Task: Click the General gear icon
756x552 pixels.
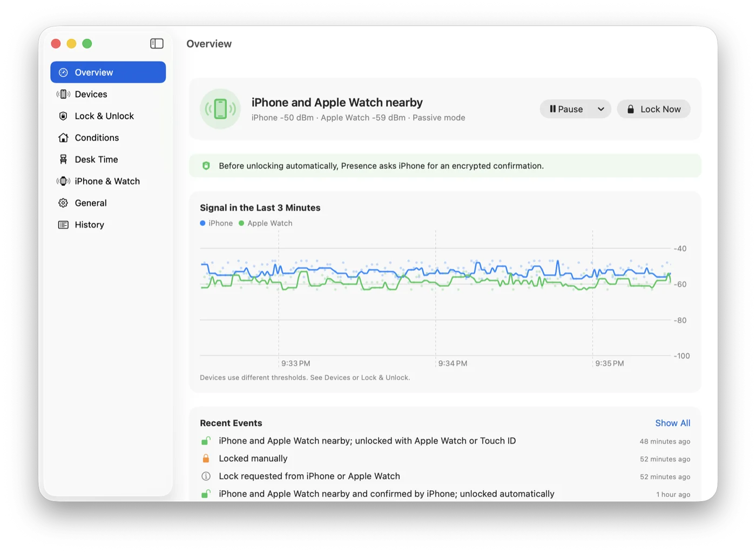Action: coord(63,203)
